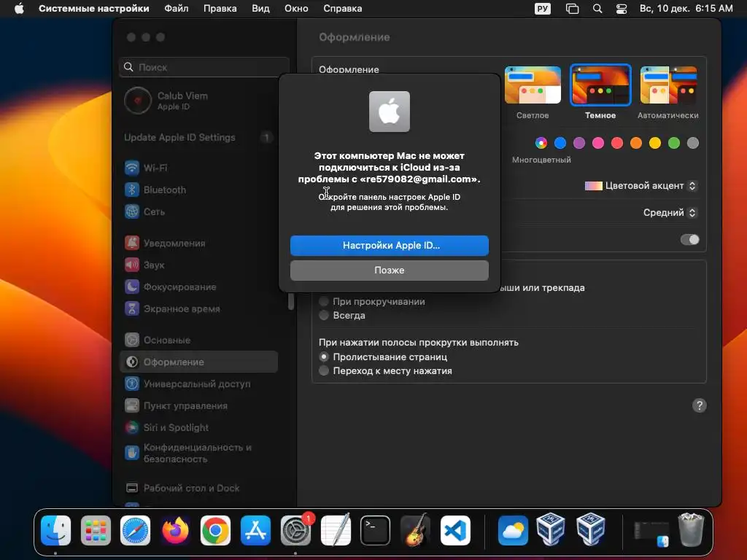
Task: Open the Apple menu
Action: point(19,9)
